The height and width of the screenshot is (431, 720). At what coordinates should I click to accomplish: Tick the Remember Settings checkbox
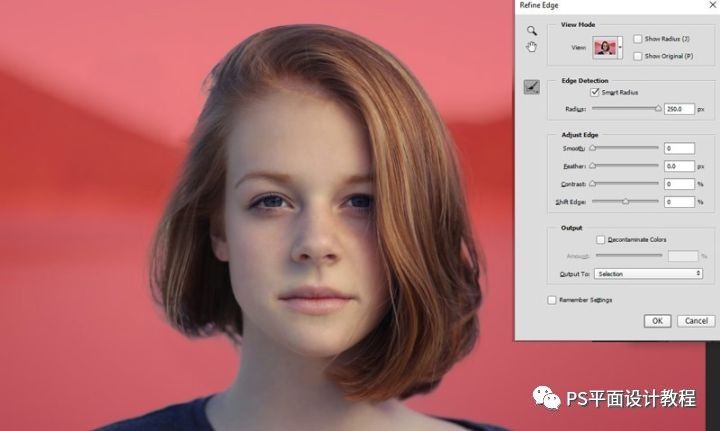point(552,300)
